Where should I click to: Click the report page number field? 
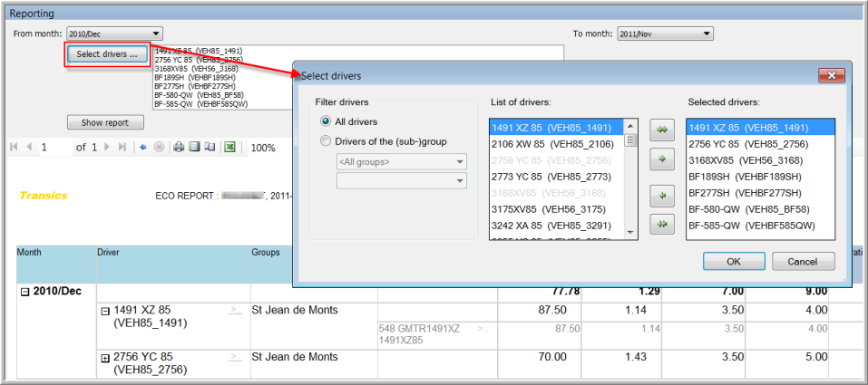pyautogui.click(x=54, y=147)
